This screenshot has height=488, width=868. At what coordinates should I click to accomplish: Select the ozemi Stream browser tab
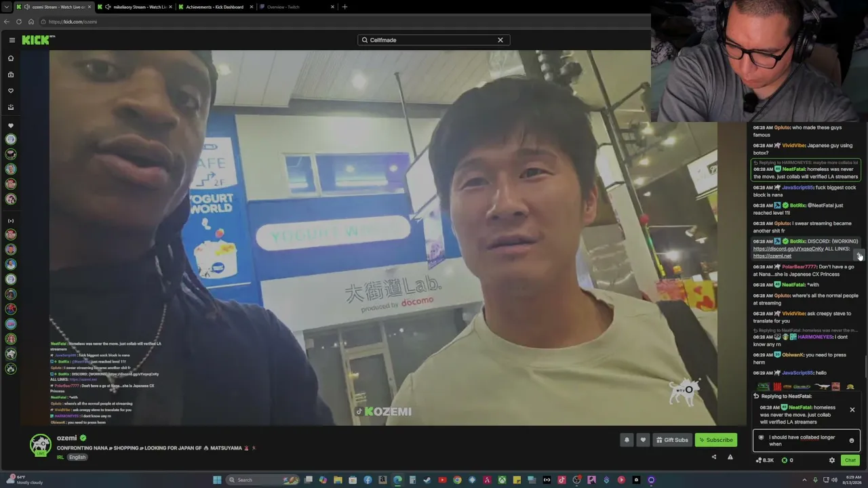(x=53, y=7)
